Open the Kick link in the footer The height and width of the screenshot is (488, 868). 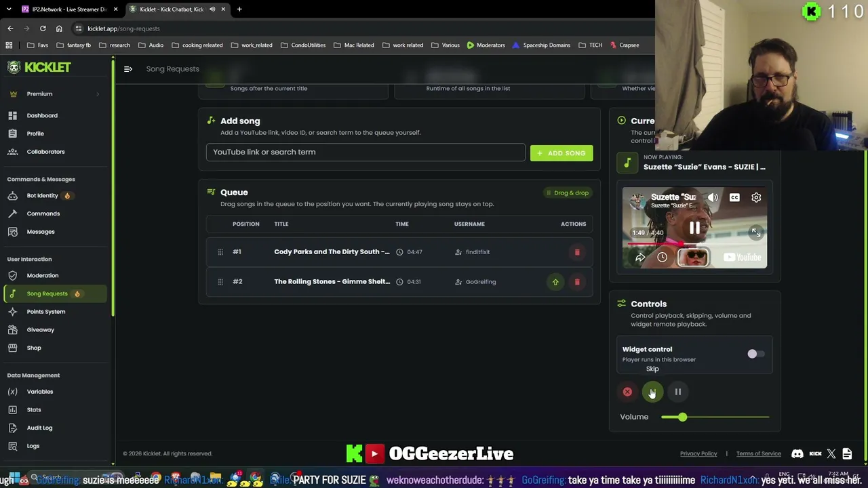[815, 454]
